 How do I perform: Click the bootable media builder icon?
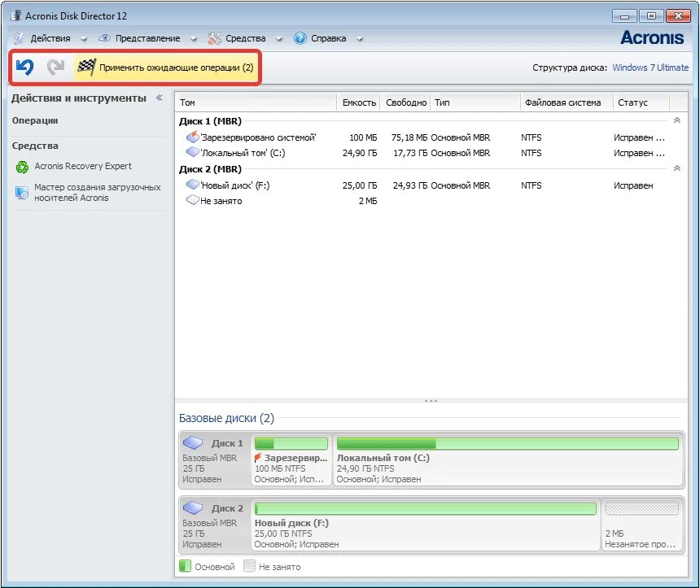tap(22, 193)
